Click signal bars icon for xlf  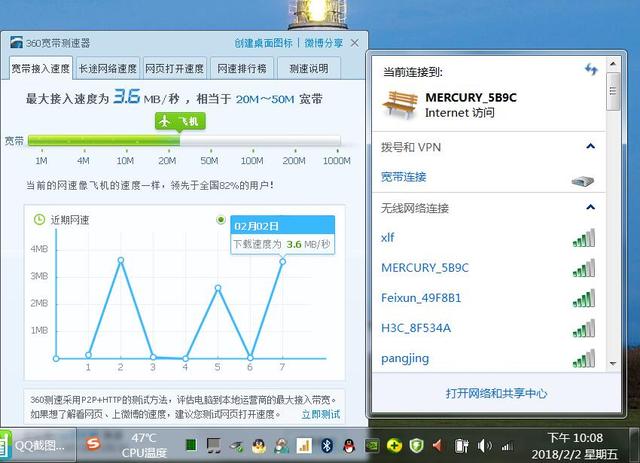pos(584,238)
